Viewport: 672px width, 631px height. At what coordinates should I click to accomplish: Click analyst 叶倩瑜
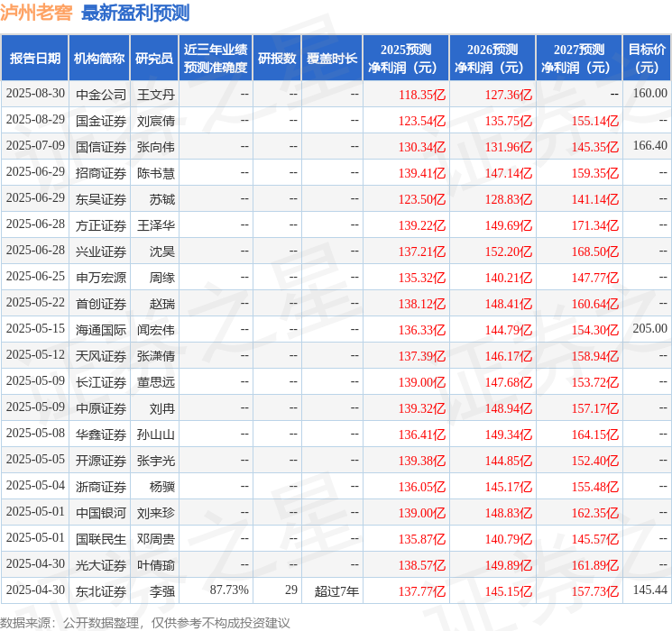point(156,565)
